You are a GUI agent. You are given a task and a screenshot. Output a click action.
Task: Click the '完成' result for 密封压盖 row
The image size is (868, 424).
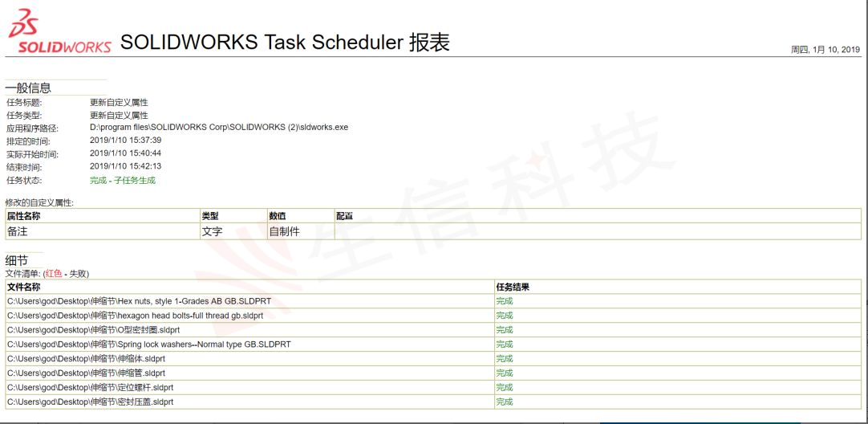click(x=505, y=402)
